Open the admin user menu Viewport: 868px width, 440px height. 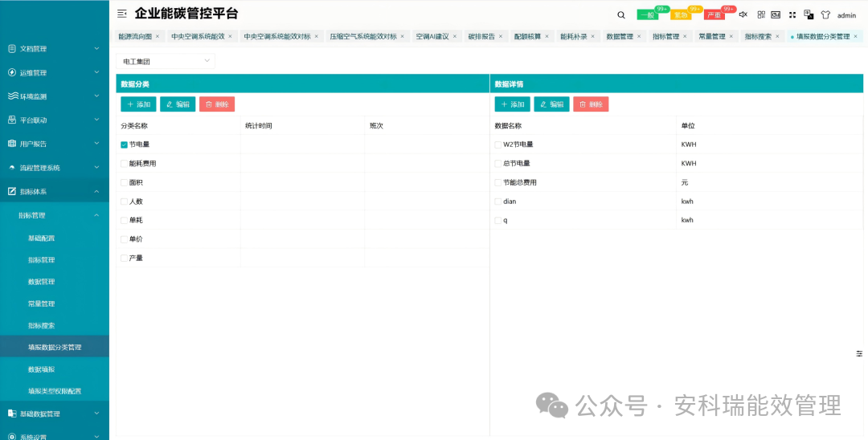[x=847, y=15]
